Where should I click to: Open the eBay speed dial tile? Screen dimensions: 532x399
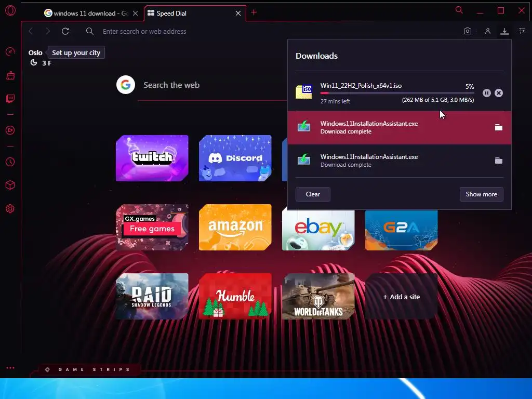pyautogui.click(x=318, y=230)
